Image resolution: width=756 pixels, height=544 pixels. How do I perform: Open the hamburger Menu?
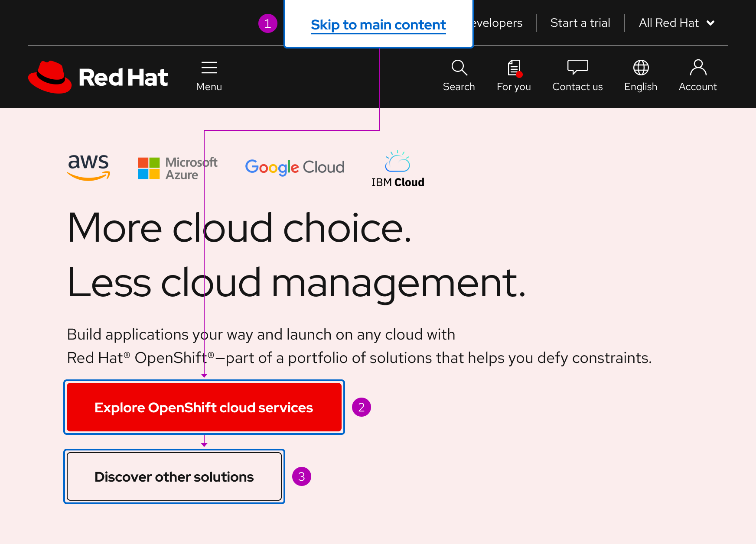coord(209,74)
